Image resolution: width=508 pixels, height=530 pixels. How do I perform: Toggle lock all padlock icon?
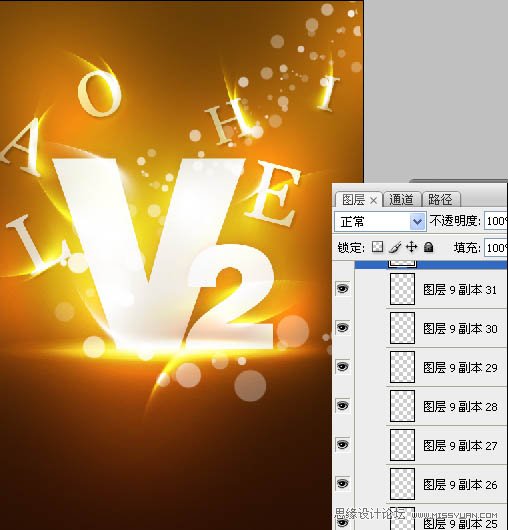tap(429, 247)
